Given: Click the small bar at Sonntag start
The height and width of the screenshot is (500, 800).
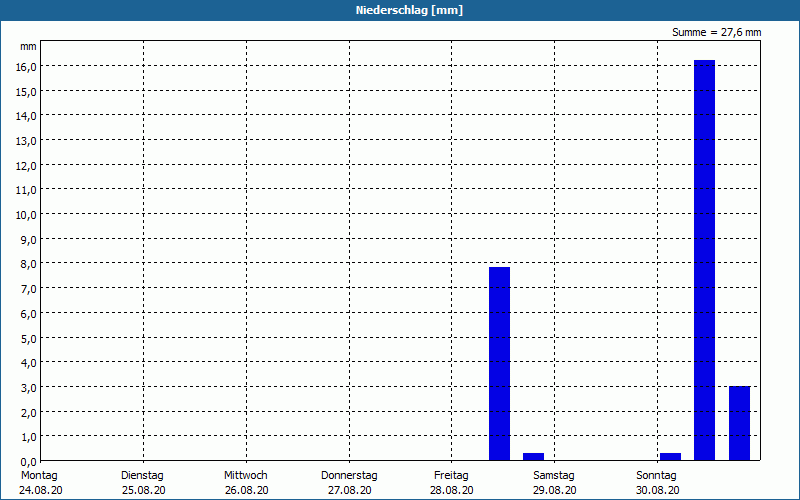Looking at the screenshot, I should (x=670, y=457).
